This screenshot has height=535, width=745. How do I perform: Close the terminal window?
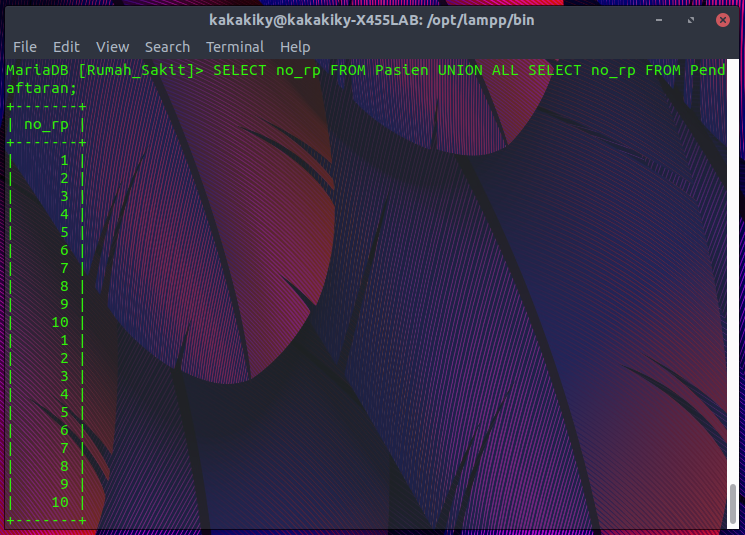coord(723,20)
